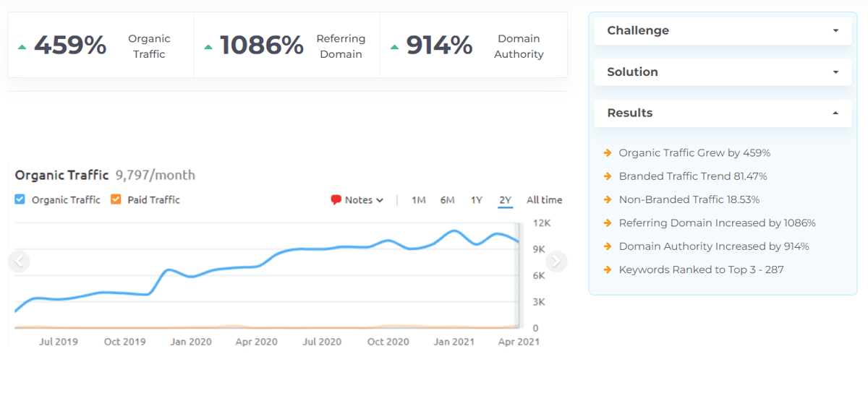Open the Notes dropdown menu
This screenshot has width=868, height=401.
[357, 200]
